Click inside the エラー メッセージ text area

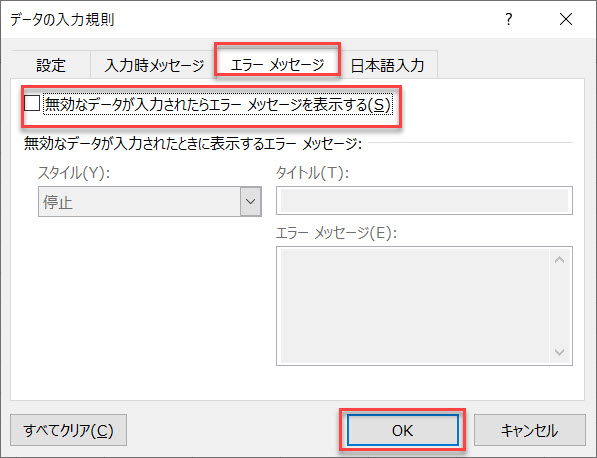pos(414,306)
